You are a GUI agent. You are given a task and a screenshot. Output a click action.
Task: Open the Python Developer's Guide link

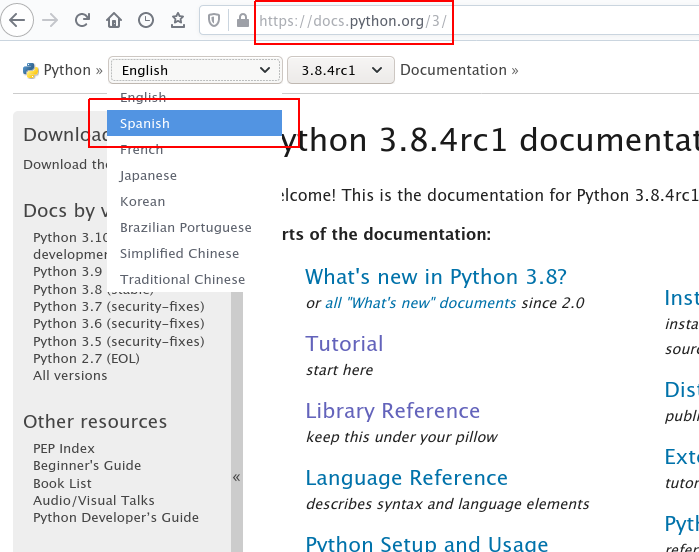(116, 517)
